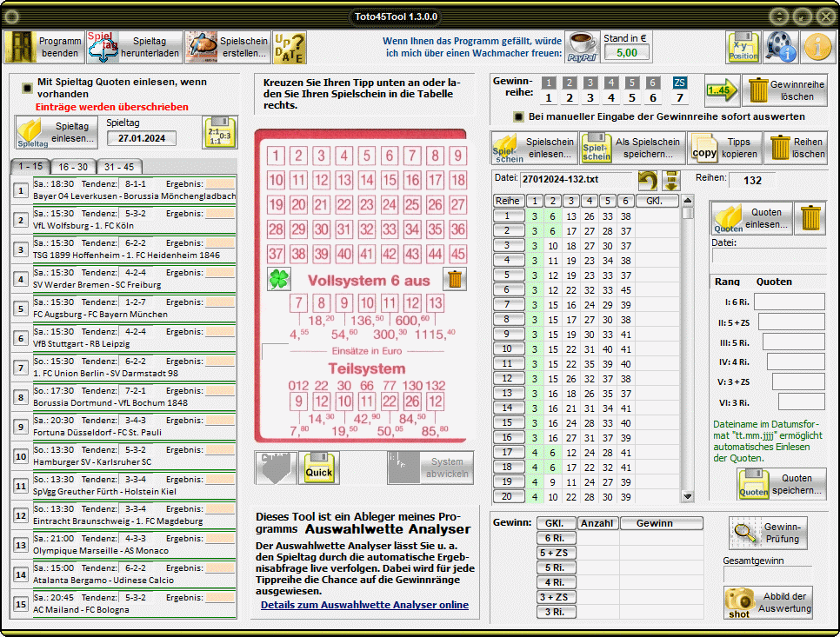Select Teilsystem 130 box labeled 26
The width and height of the screenshot is (840, 637).
pyautogui.click(x=412, y=401)
